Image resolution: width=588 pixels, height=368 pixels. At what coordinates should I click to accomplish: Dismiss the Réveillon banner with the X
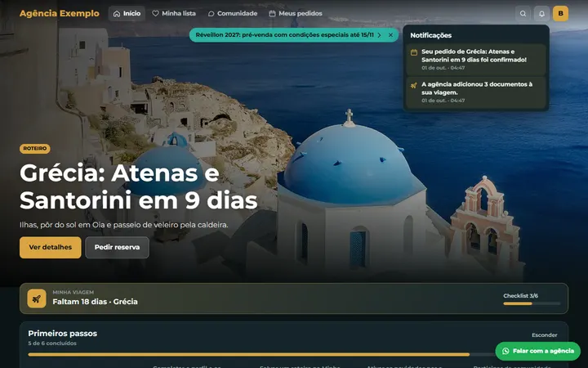pyautogui.click(x=390, y=35)
